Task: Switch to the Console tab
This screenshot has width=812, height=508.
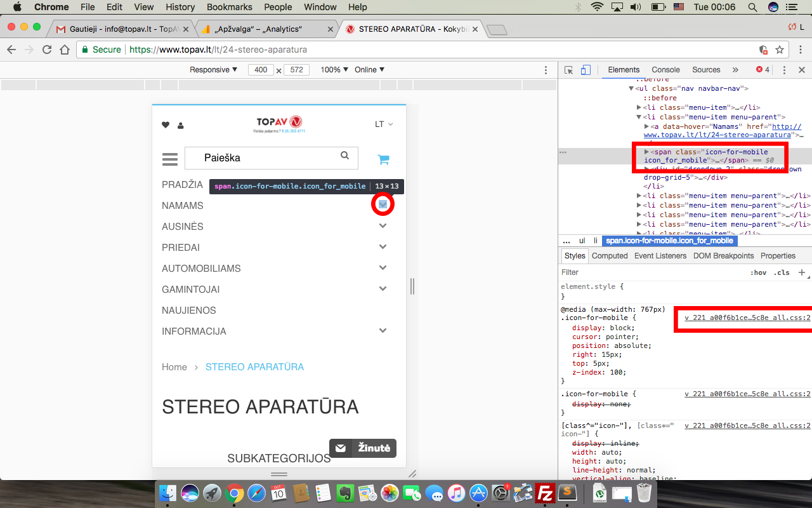Action: [x=665, y=70]
